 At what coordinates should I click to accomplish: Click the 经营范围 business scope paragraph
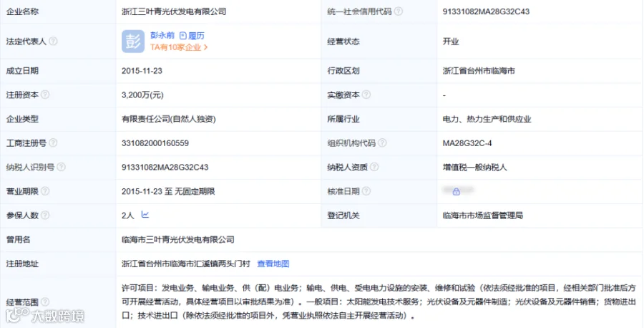tap(379, 302)
